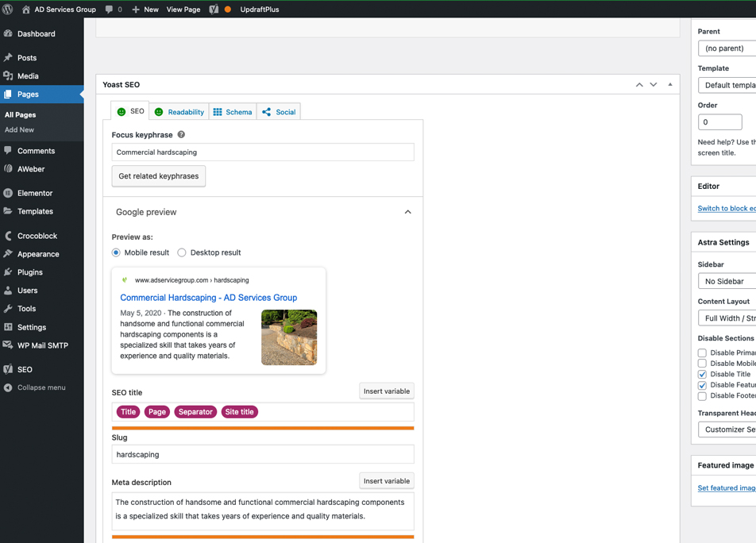Click the Meta description orange progress bar
The image size is (756, 543).
tap(263, 537)
